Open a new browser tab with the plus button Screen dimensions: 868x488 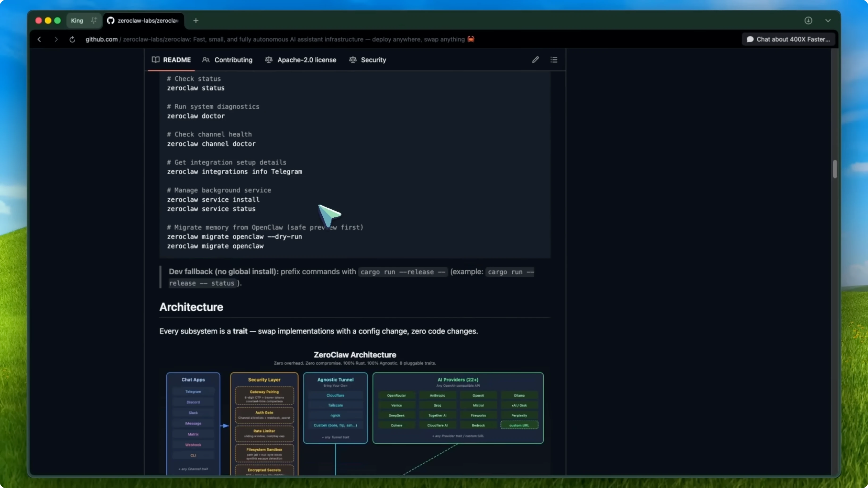coord(196,21)
